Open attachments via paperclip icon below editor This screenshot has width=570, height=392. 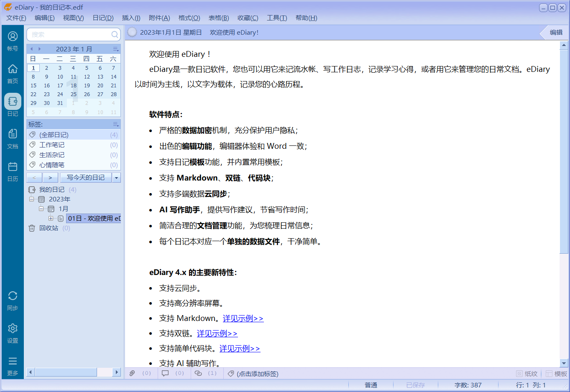[133, 373]
